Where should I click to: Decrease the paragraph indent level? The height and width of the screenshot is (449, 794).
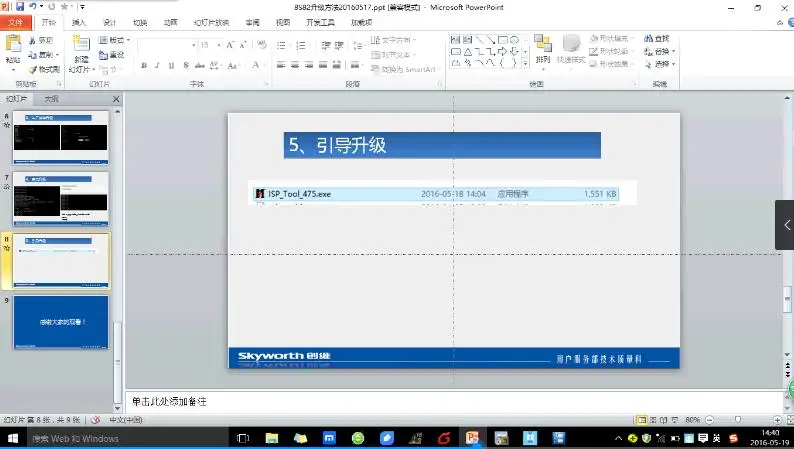[x=326, y=46]
